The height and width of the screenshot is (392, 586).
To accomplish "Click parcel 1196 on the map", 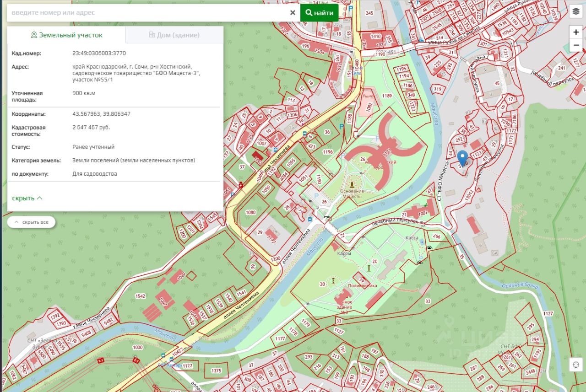I will 328,152.
